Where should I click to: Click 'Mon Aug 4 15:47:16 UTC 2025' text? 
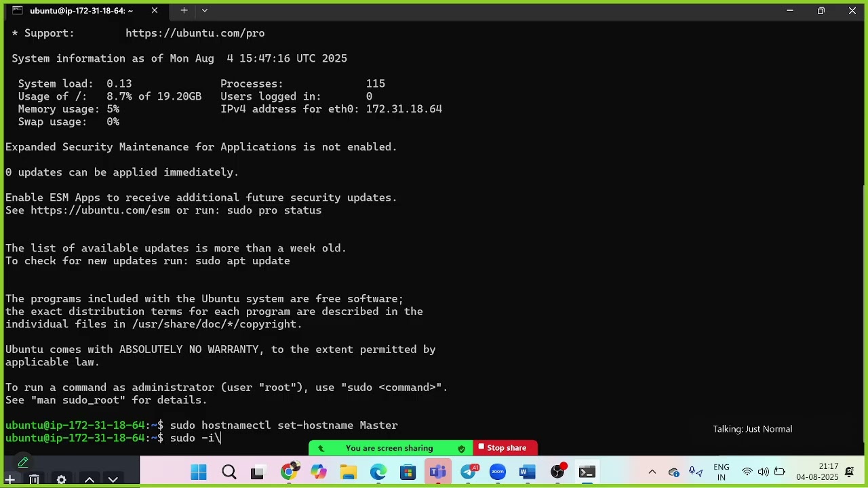click(258, 58)
